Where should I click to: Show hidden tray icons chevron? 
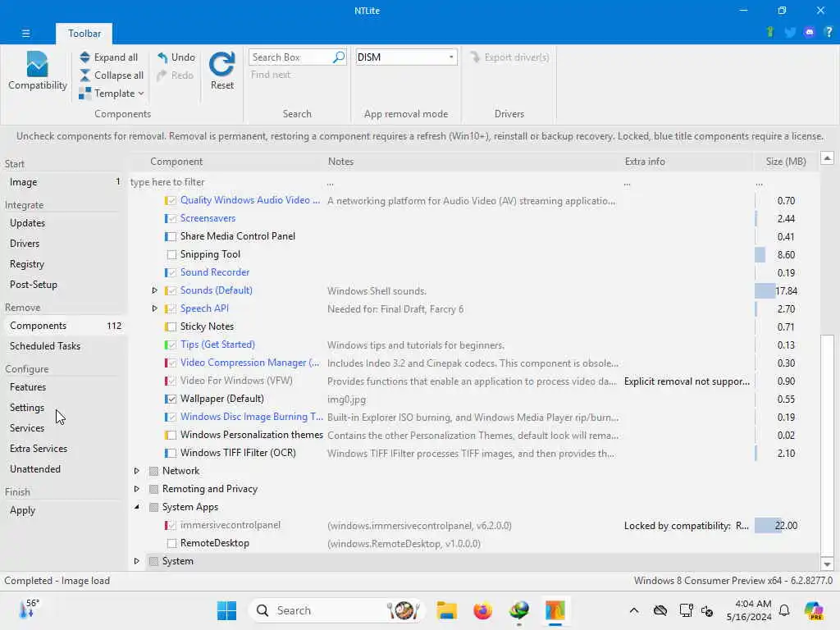point(634,610)
